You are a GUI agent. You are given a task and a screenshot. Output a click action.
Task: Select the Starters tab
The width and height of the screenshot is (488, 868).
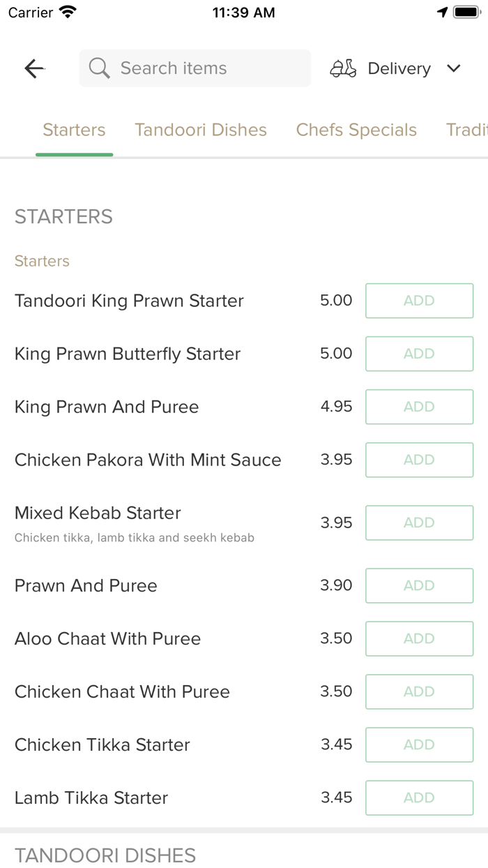click(x=74, y=130)
